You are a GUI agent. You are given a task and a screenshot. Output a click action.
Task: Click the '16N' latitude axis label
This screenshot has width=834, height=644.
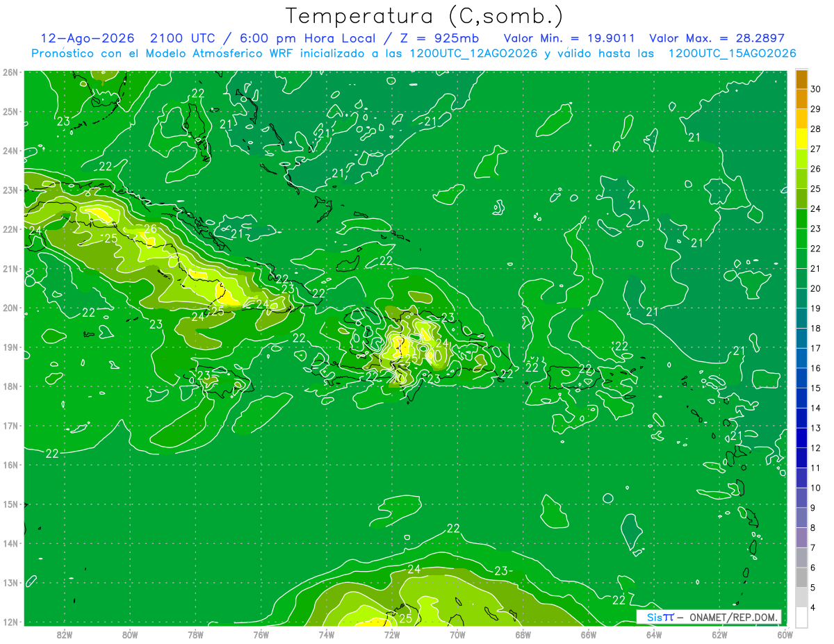pos(10,465)
